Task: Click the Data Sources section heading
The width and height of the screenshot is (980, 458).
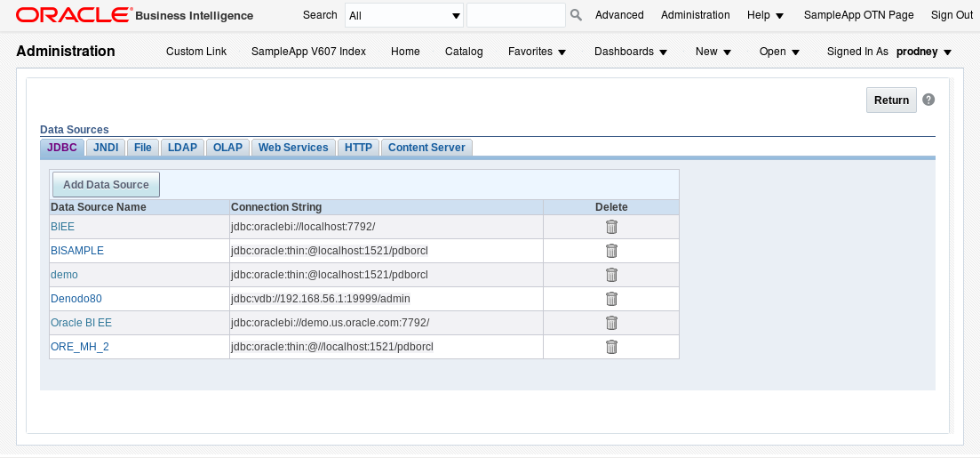Action: [75, 130]
